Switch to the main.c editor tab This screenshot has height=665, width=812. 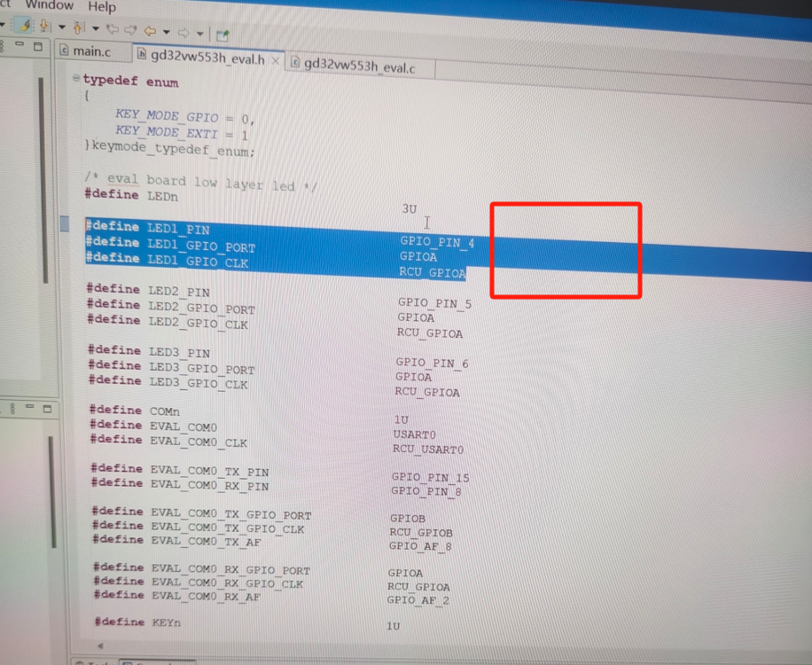tap(91, 51)
